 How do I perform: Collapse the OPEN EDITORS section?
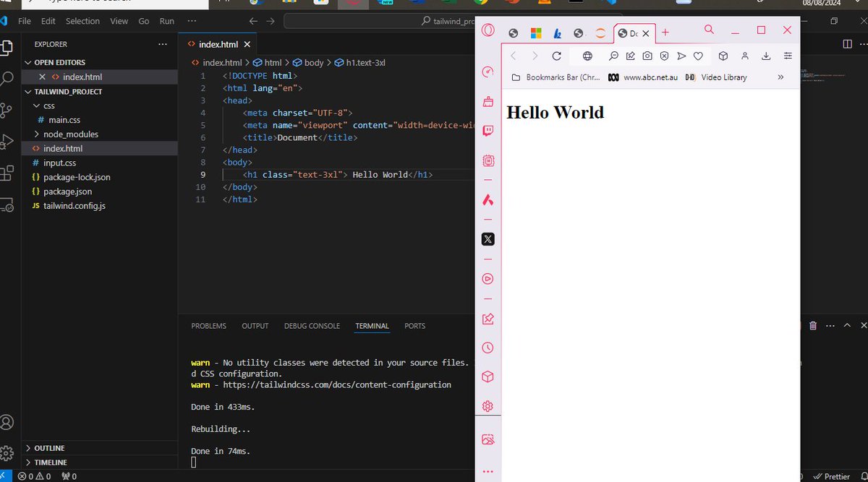[29, 62]
